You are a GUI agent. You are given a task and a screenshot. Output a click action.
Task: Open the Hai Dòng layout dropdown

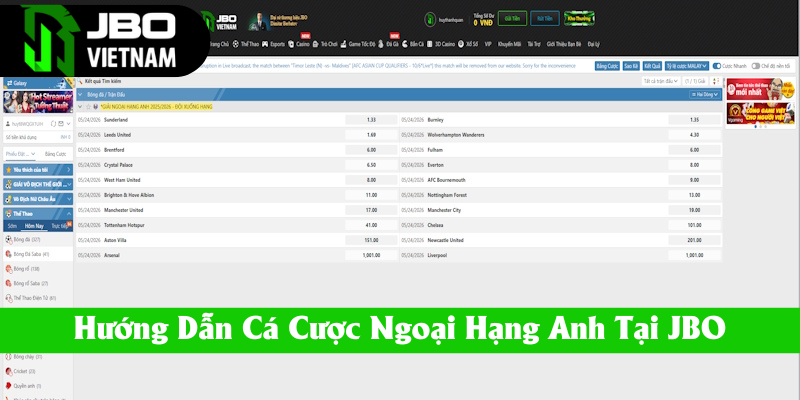[705, 94]
